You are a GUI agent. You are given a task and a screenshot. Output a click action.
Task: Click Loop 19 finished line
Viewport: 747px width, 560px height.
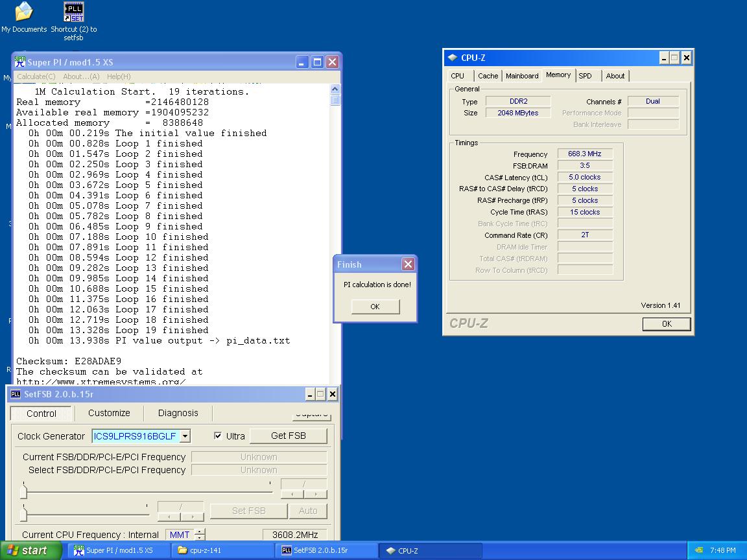[x=118, y=330]
